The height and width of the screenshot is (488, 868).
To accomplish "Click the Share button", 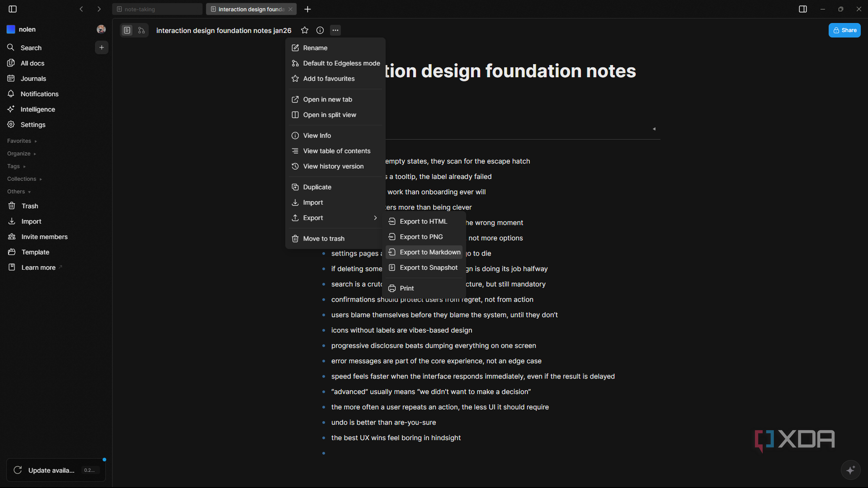I will [844, 30].
